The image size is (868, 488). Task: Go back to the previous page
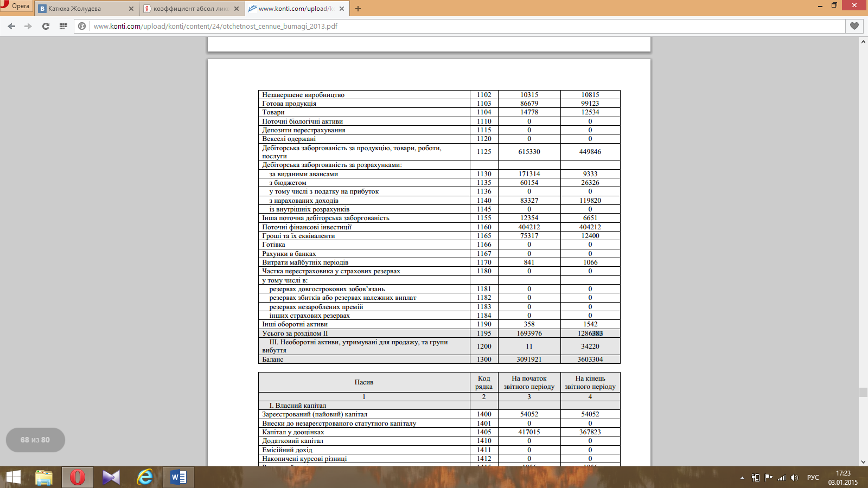[11, 26]
